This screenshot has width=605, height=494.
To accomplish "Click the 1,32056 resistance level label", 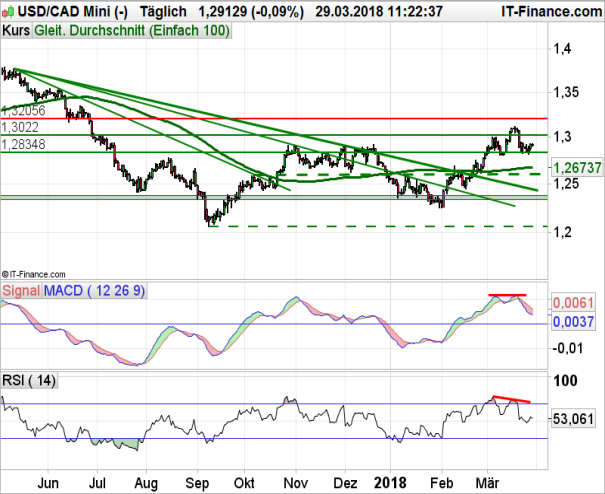I will pyautogui.click(x=24, y=111).
